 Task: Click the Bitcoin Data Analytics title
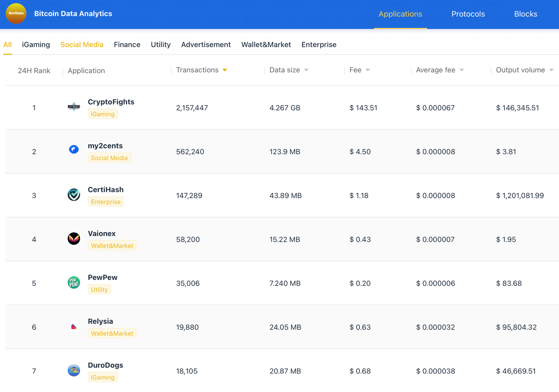73,14
